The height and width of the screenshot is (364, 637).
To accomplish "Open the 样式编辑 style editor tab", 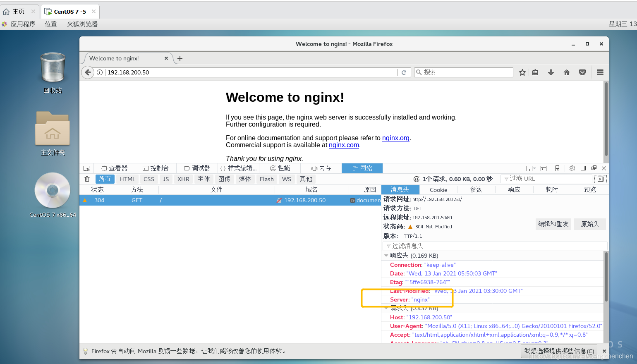I will click(238, 168).
